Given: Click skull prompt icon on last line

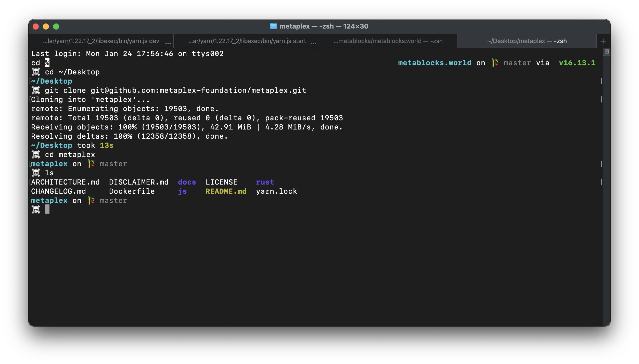Looking at the screenshot, I should (36, 210).
